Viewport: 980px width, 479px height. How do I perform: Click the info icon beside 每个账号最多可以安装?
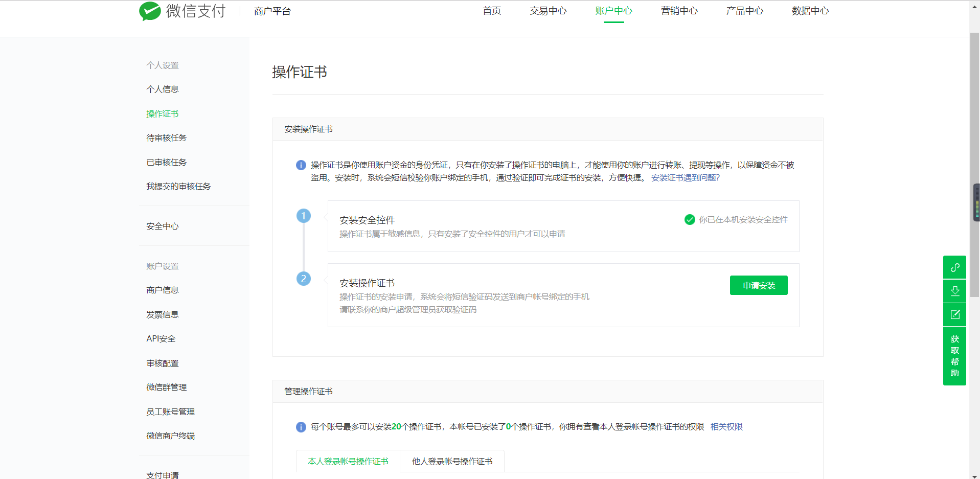301,427
